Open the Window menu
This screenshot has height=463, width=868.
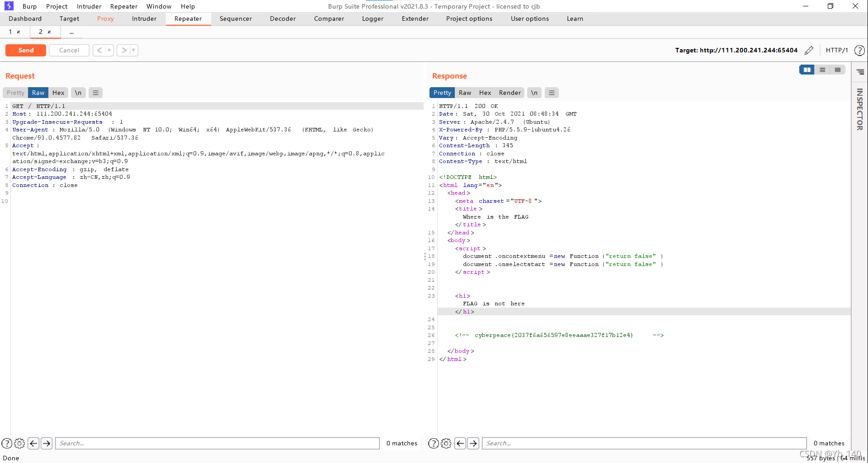pos(159,6)
